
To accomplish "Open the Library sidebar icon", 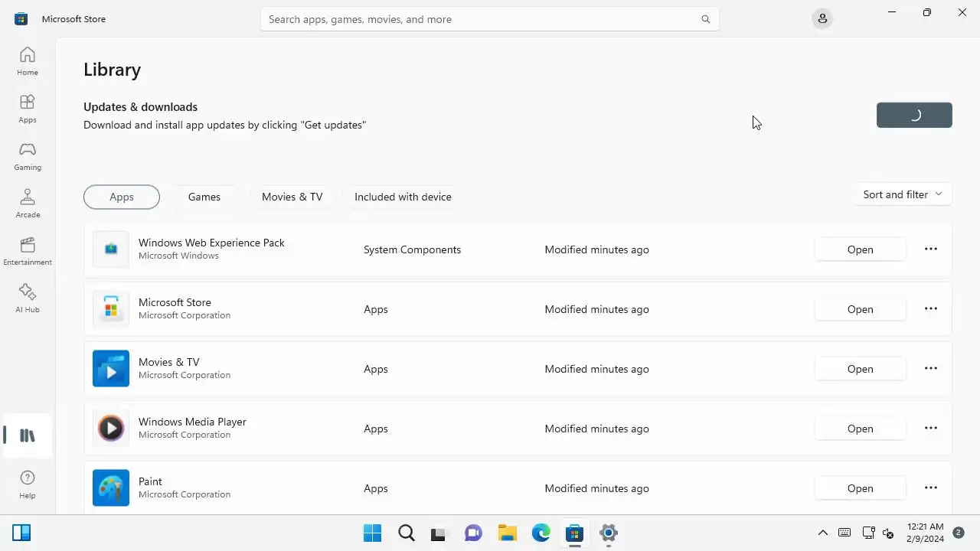I will pyautogui.click(x=28, y=435).
